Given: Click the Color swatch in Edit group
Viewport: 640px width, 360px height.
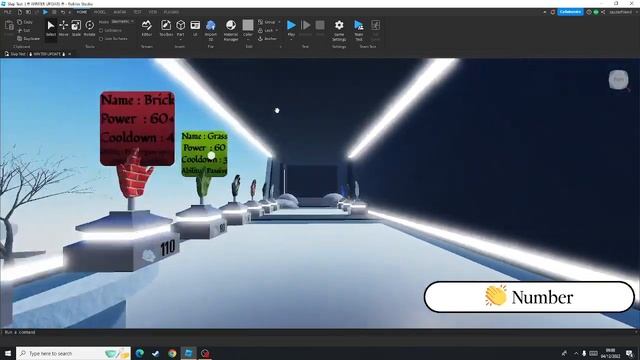Looking at the screenshot, I should [248, 25].
